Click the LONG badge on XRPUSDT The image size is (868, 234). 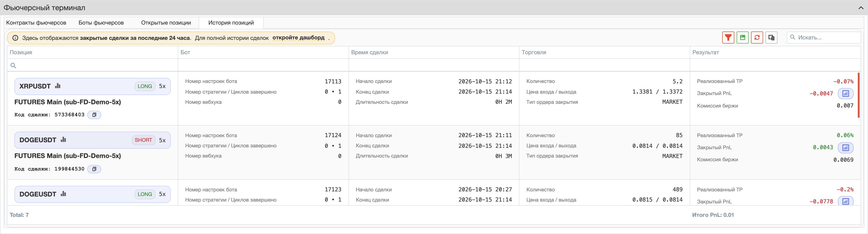click(x=145, y=86)
